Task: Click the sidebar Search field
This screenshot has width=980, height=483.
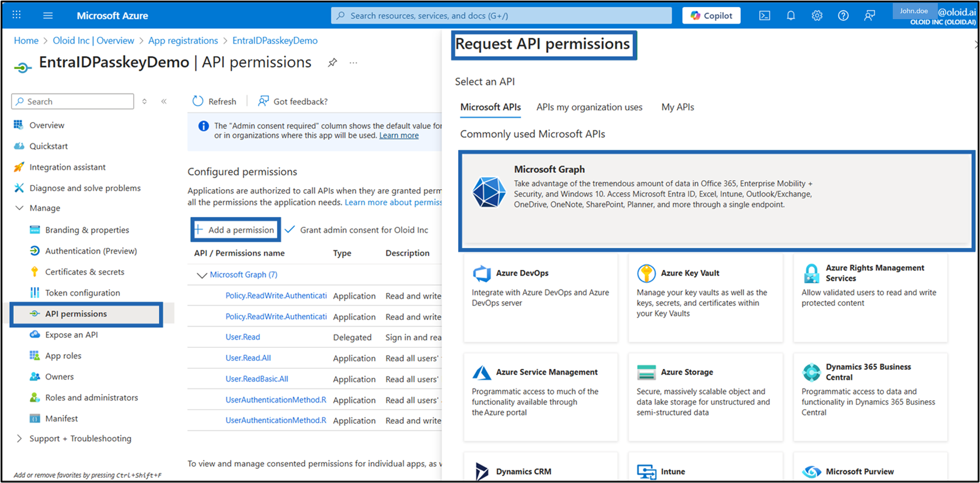Action: (x=73, y=101)
